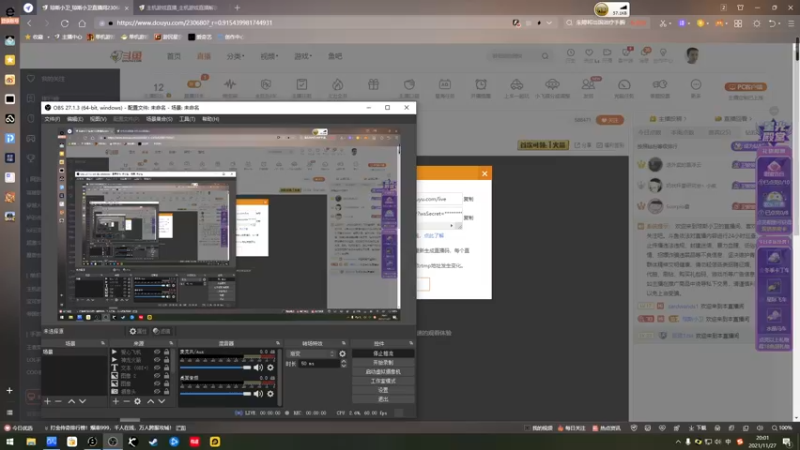Click 开始录制 button in OBS controls
Screen dimensions: 800x450
[x=383, y=363]
